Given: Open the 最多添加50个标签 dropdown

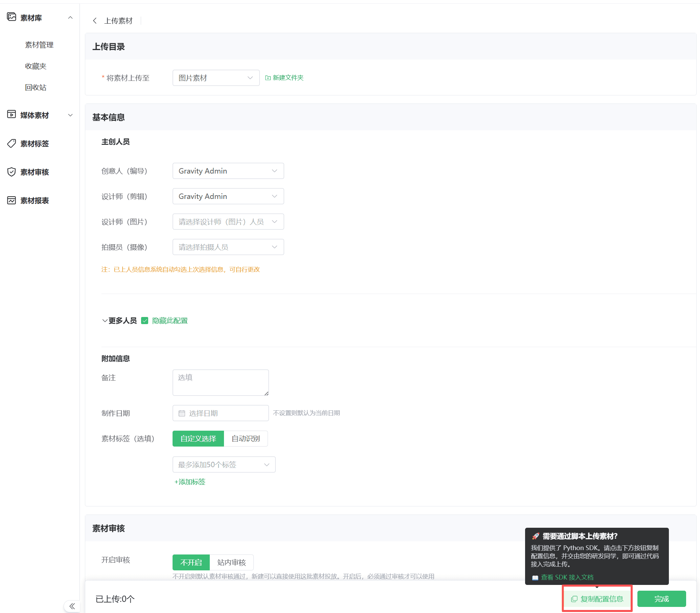Looking at the screenshot, I should (x=224, y=464).
